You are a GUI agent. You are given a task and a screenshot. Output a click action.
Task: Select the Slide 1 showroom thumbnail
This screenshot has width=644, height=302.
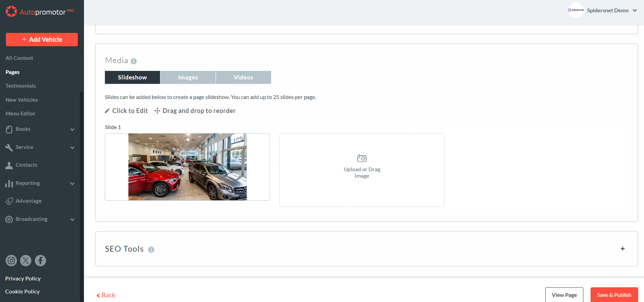tap(187, 167)
